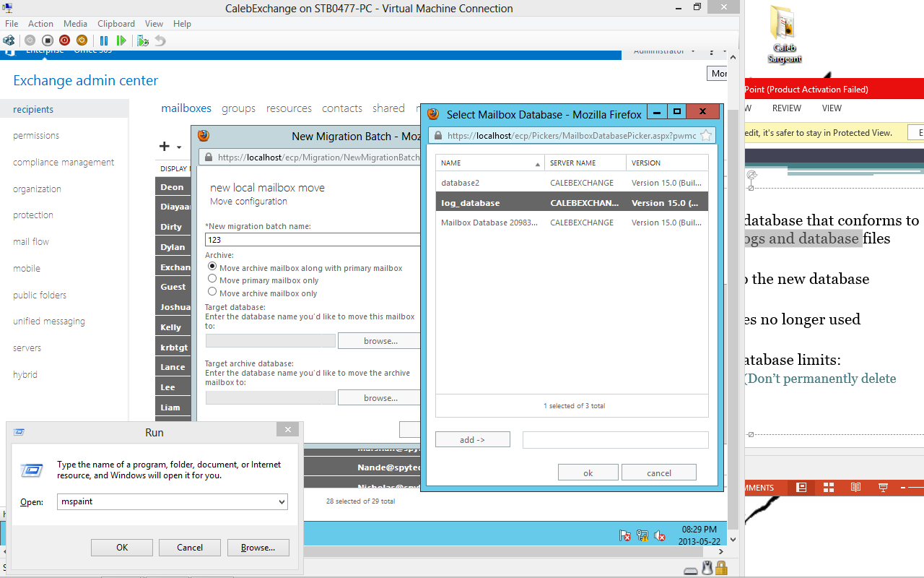
Task: Click the Firefox icon of Select Mailbox Database window
Action: 433,114
